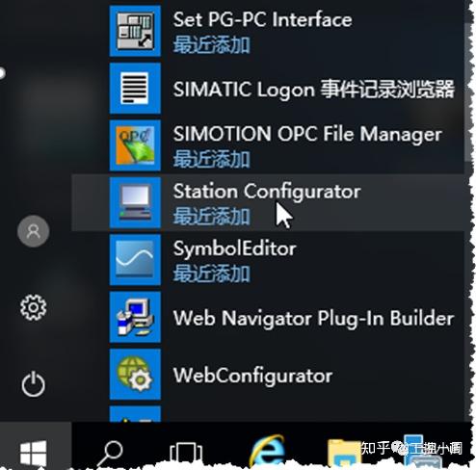Open the WebConfigurator globe-gear icon
476x470 pixels.
click(x=135, y=374)
